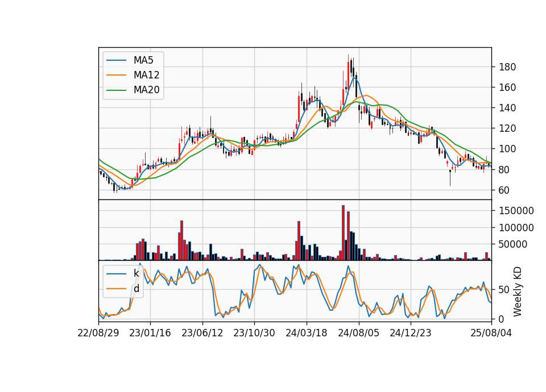Click the 0 label on the KD axis
The height and width of the screenshot is (392, 546).
502,319
